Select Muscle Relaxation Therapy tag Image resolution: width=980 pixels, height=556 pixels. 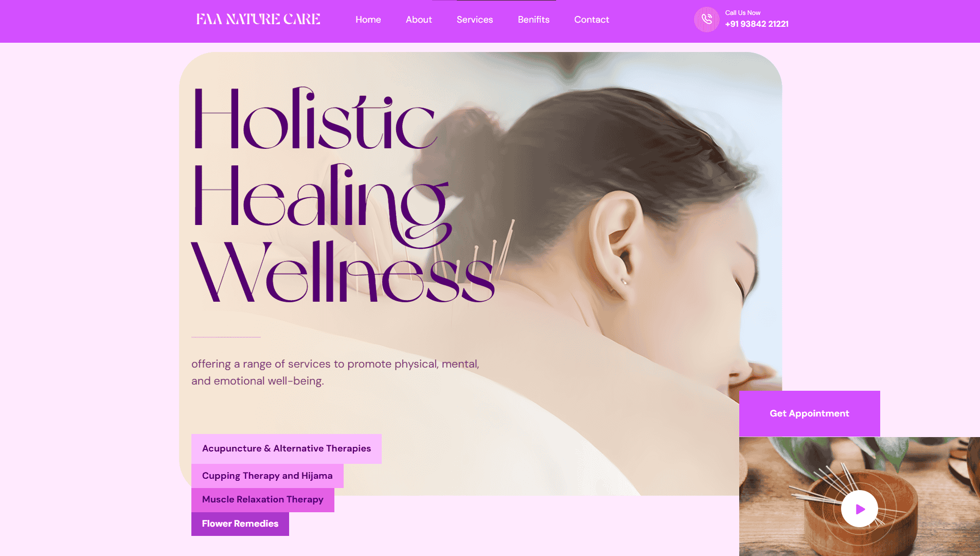pyautogui.click(x=263, y=499)
